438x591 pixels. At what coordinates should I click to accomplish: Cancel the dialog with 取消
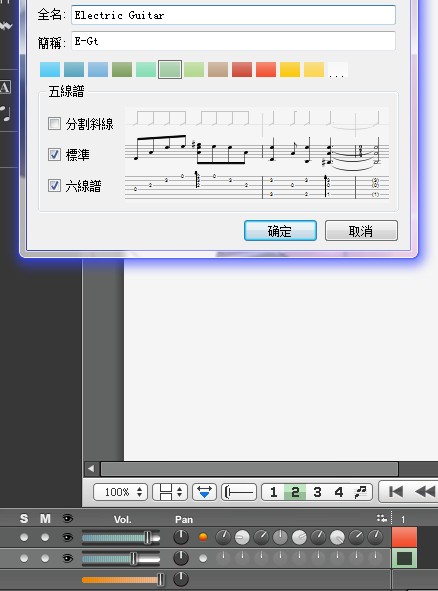[361, 230]
